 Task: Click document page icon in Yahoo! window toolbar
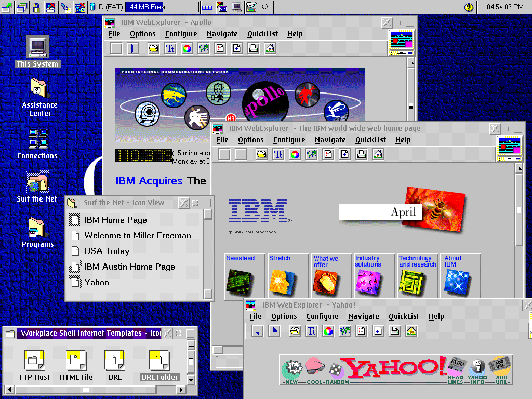click(362, 331)
